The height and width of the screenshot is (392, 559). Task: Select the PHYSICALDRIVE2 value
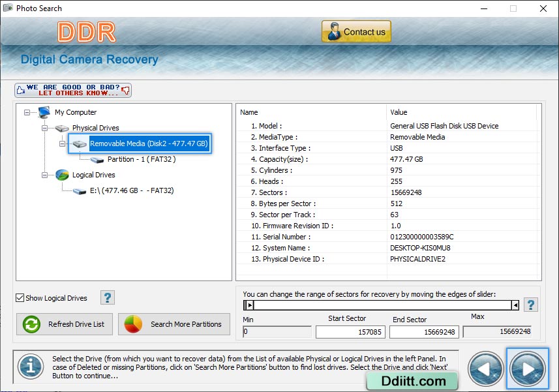pos(417,259)
